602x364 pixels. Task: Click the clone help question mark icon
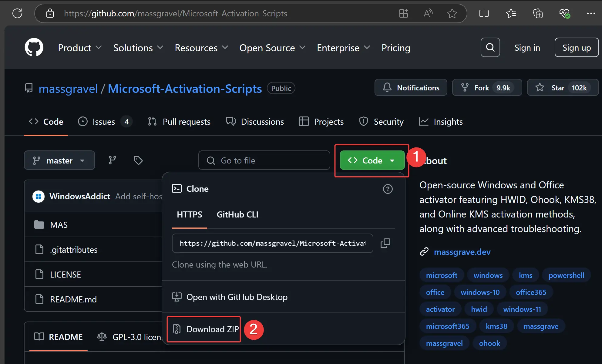(388, 189)
